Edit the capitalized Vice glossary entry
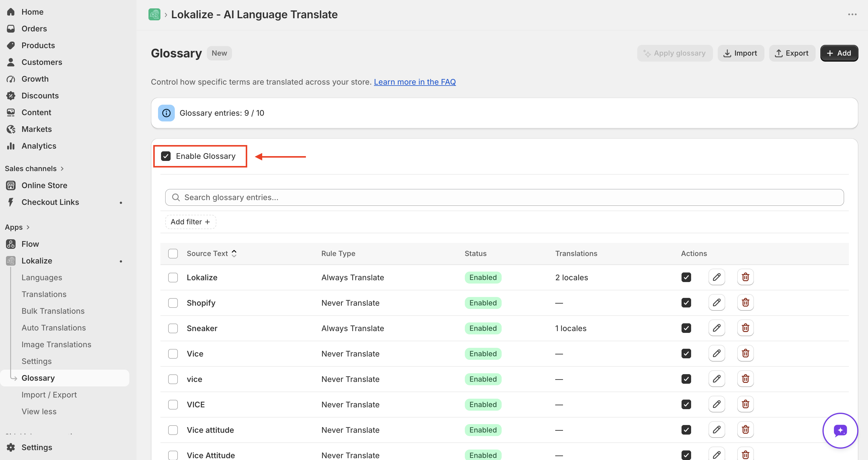Viewport: 868px width, 460px height. (716, 354)
